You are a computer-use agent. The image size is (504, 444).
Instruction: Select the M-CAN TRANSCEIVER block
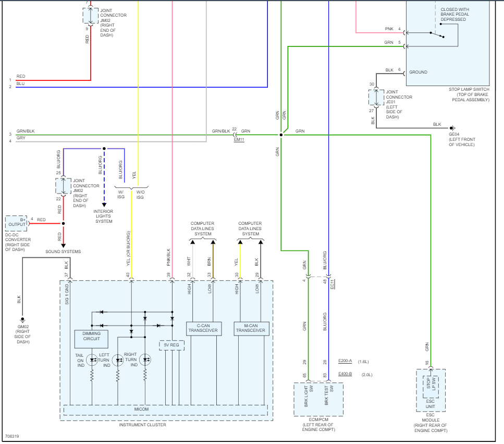(x=251, y=329)
